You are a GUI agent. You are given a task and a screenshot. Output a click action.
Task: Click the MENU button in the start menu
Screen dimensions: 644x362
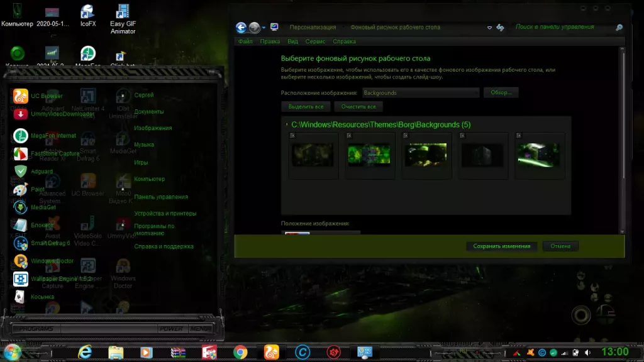point(199,329)
